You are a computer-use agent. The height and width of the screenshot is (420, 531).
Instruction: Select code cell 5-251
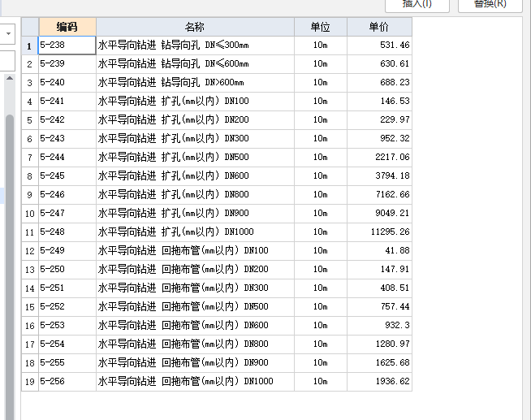[x=67, y=288]
